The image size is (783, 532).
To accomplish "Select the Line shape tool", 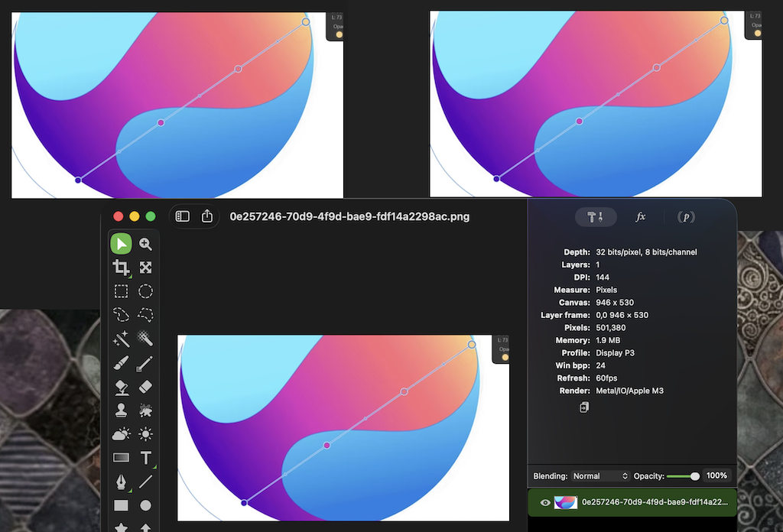I will (x=145, y=482).
